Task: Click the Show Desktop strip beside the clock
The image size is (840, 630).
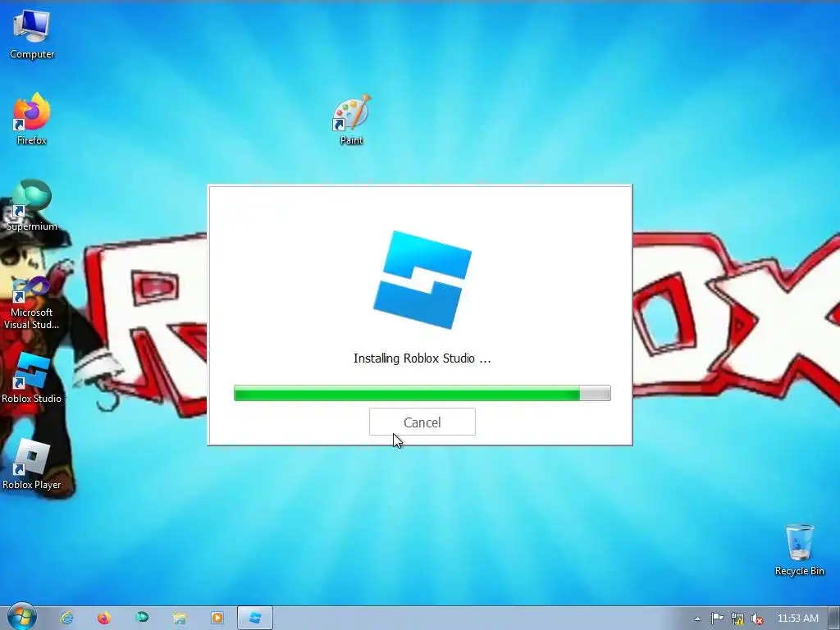Action: [x=834, y=619]
